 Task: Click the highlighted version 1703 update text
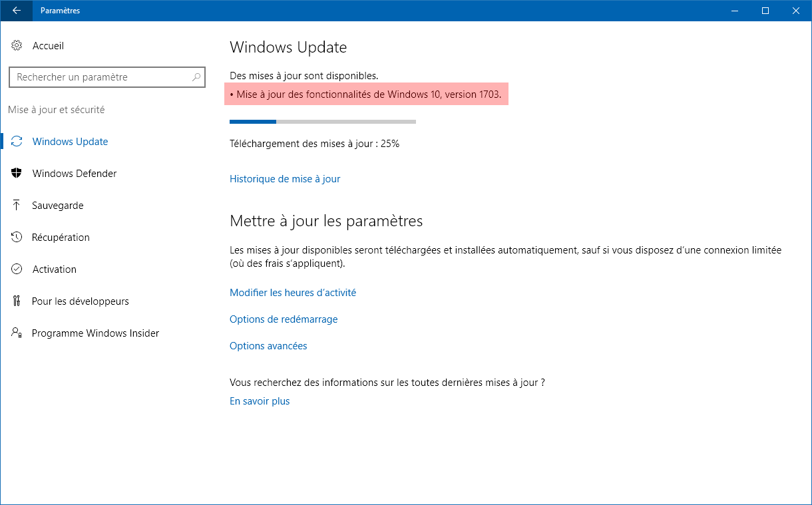pos(367,94)
